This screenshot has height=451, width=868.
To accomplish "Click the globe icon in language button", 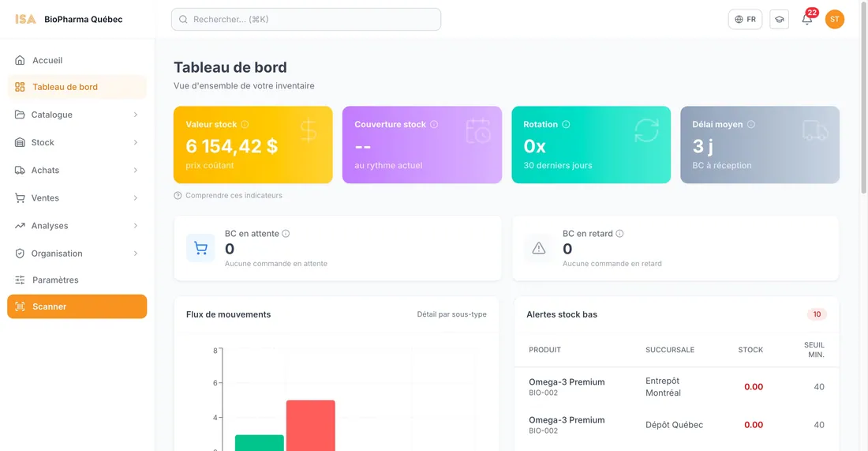I will coord(739,20).
